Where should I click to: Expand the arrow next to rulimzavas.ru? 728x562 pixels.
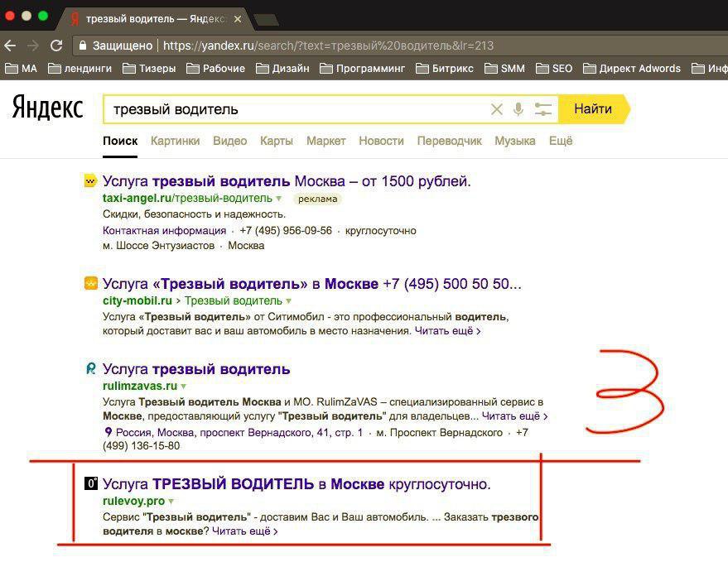(x=183, y=386)
